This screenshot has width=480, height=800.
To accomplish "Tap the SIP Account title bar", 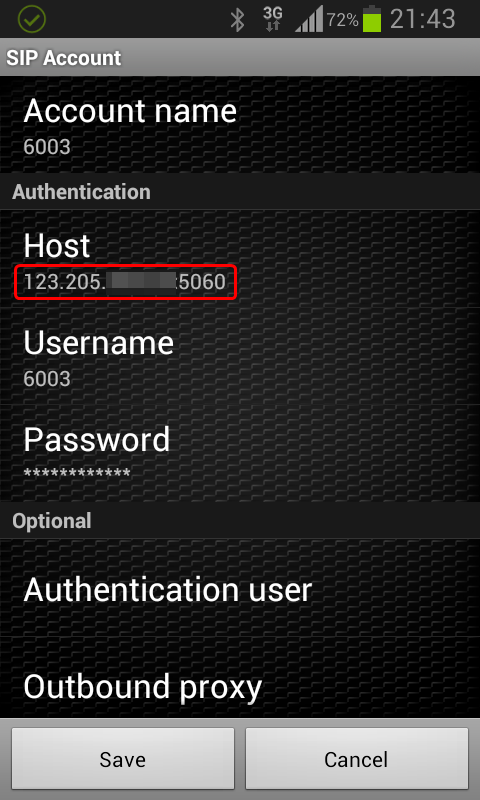I will pos(240,57).
